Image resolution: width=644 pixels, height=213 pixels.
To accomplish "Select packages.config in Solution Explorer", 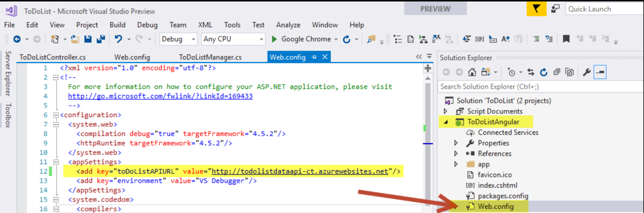I will point(503,196).
